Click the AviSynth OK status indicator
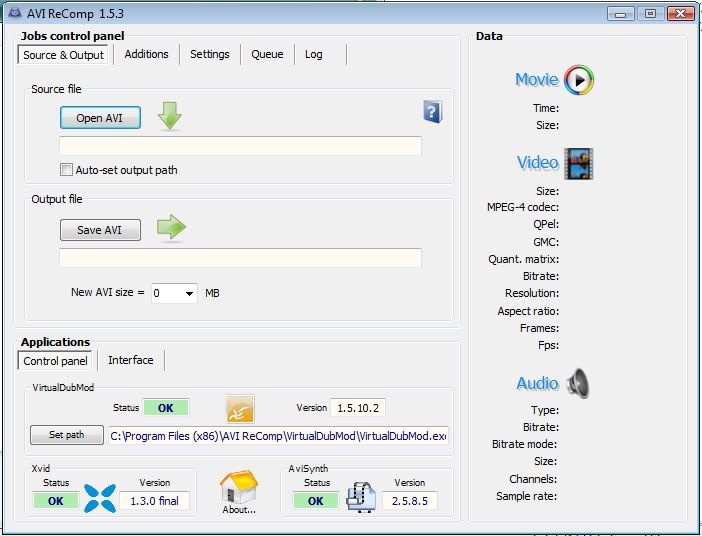702x536 pixels. tap(316, 501)
